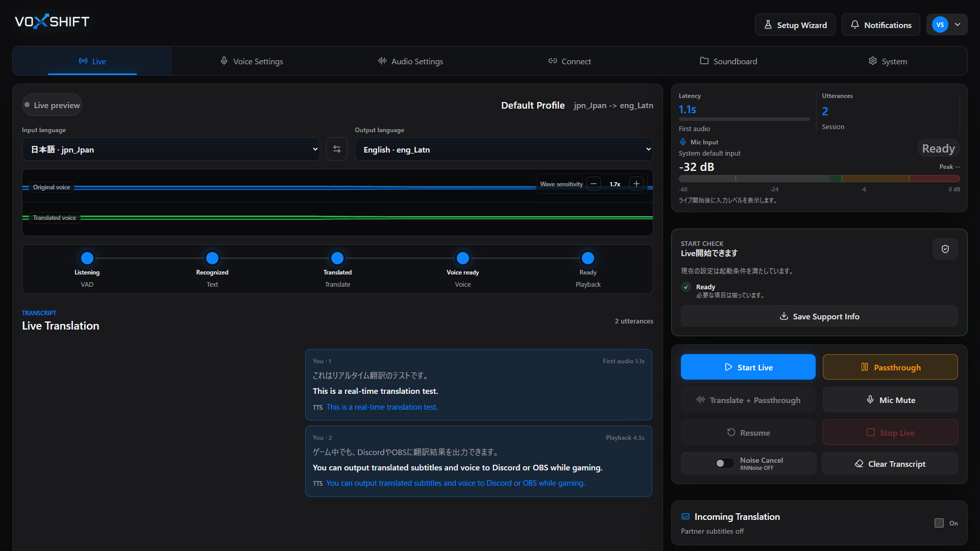Click the Ready Playback stage dot
Viewport: 980px width, 551px height.
(x=588, y=258)
